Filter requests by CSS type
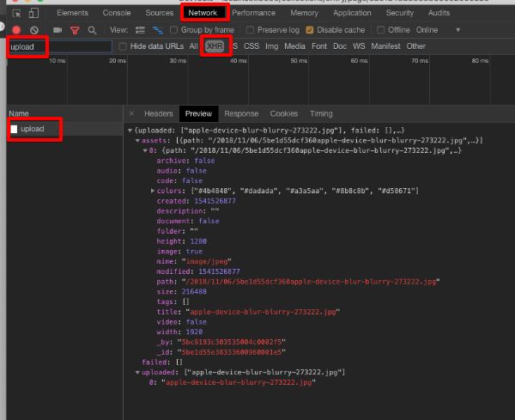This screenshot has height=420, width=515. point(251,46)
